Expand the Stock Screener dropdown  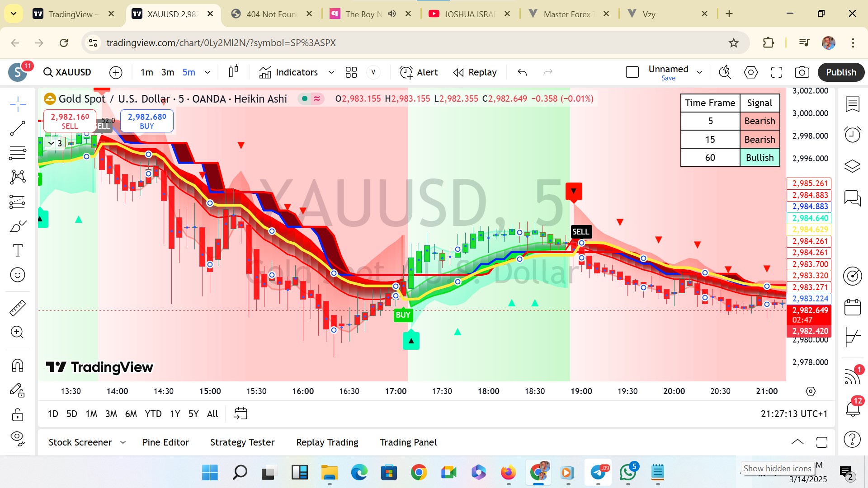click(x=123, y=442)
